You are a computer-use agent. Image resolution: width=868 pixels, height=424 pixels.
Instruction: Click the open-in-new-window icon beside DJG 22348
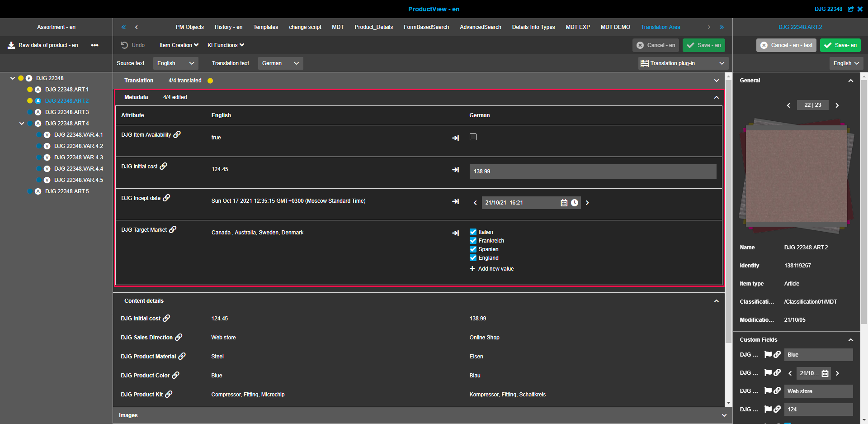pos(850,9)
